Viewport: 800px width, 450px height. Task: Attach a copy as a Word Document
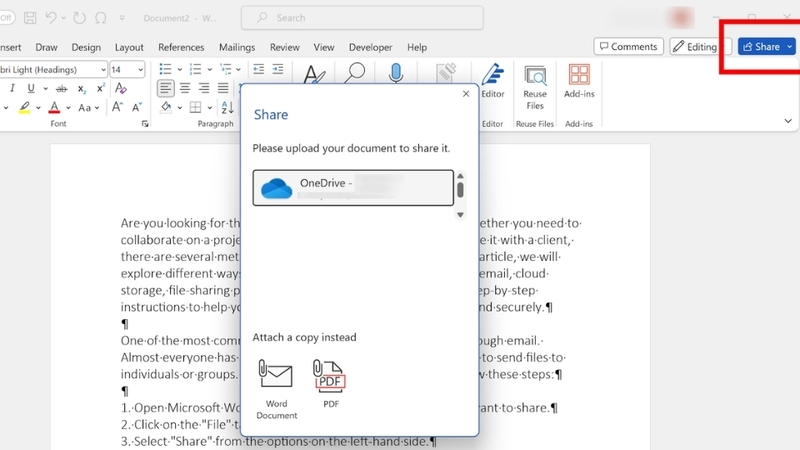tap(277, 389)
